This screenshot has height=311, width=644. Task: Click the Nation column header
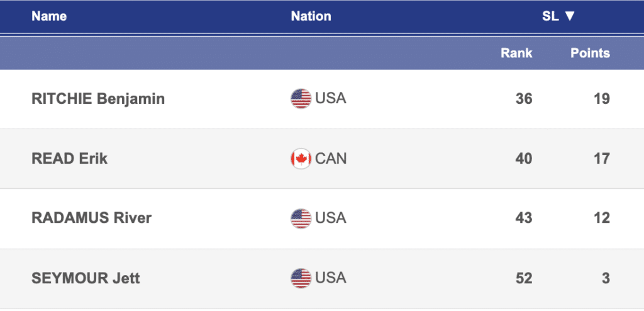[311, 16]
